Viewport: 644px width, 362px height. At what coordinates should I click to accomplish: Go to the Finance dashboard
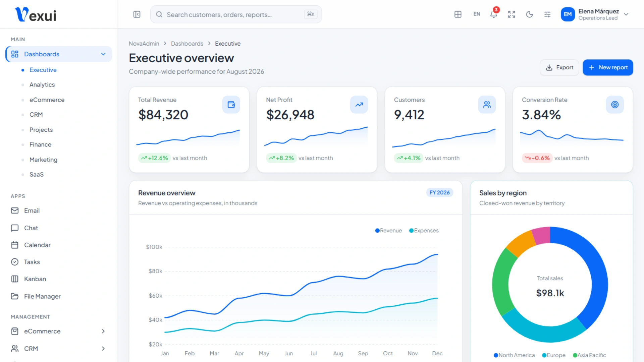click(40, 144)
